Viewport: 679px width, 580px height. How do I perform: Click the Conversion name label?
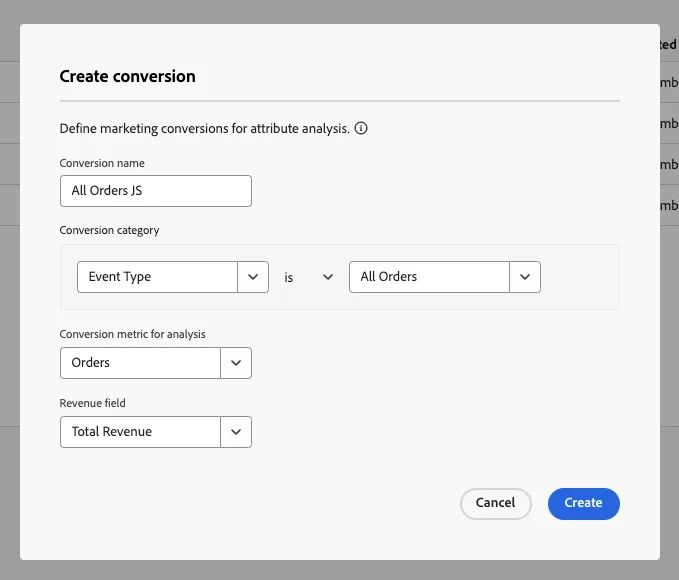(x=102, y=163)
